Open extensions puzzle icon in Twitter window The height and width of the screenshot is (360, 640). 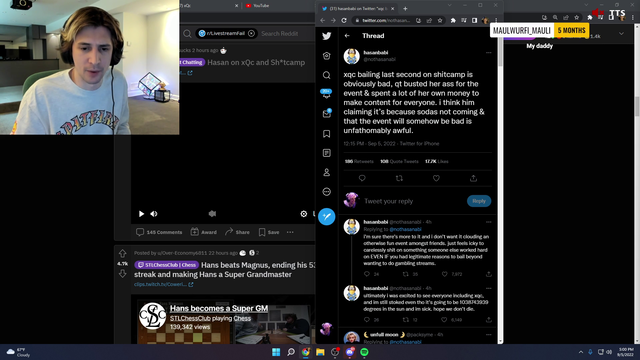click(x=453, y=20)
